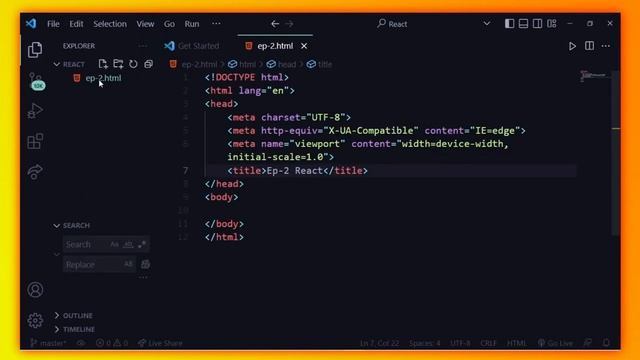Open the Extensions view
This screenshot has height=360, width=640.
[x=35, y=141]
